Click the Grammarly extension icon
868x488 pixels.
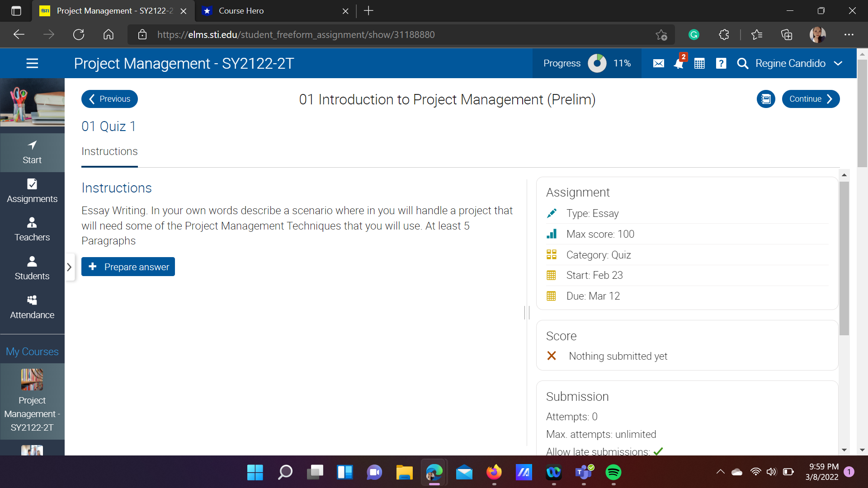pos(694,34)
